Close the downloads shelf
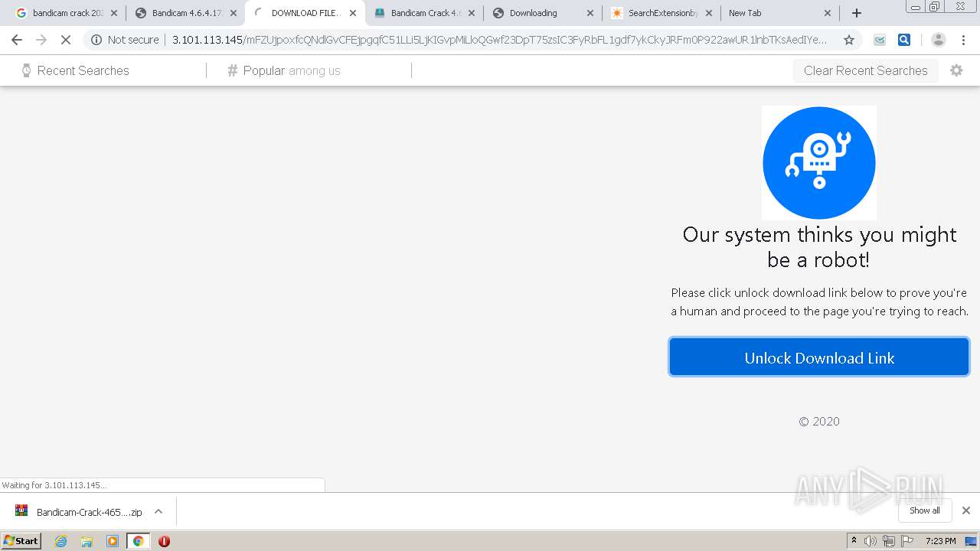The height and width of the screenshot is (551, 980). [x=966, y=510]
